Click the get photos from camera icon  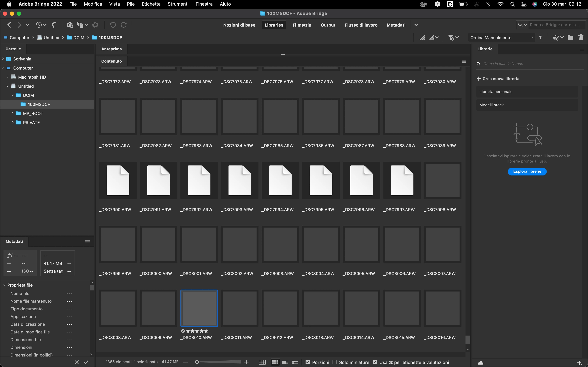(70, 25)
